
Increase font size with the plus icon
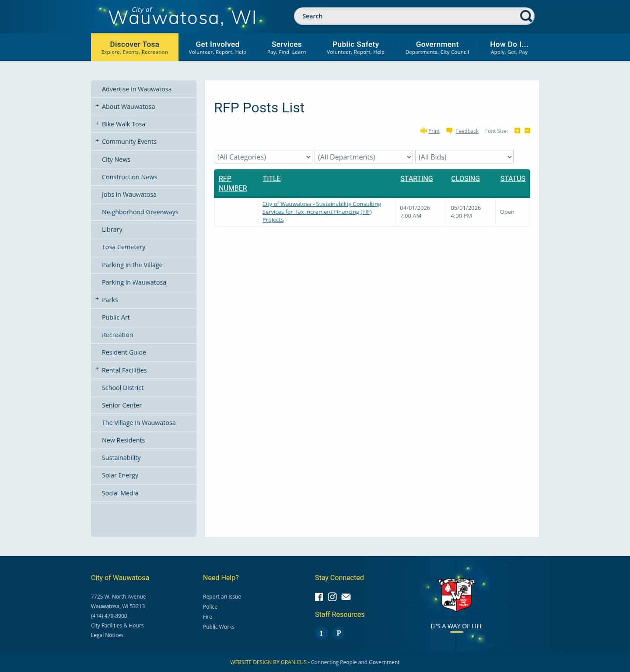click(517, 130)
